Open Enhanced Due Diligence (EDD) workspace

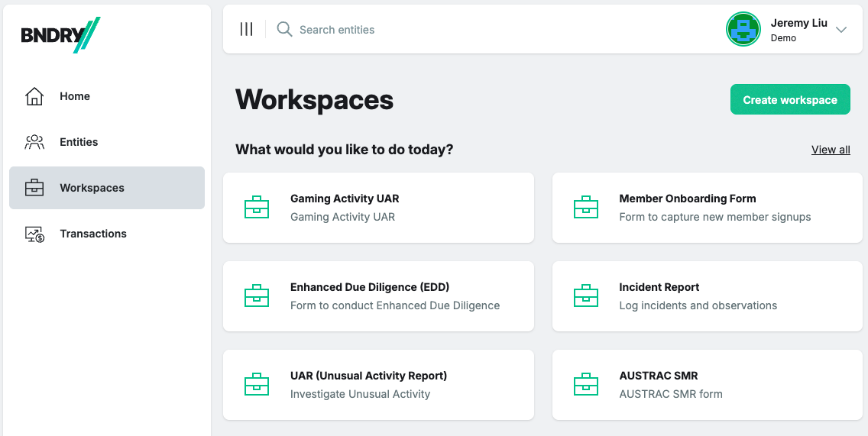coord(378,296)
